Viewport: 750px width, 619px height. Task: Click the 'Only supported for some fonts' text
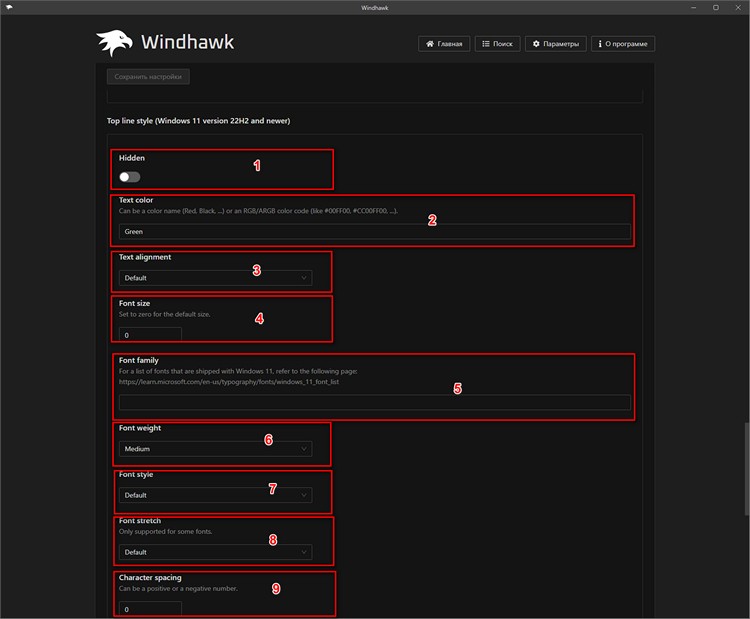[165, 531]
